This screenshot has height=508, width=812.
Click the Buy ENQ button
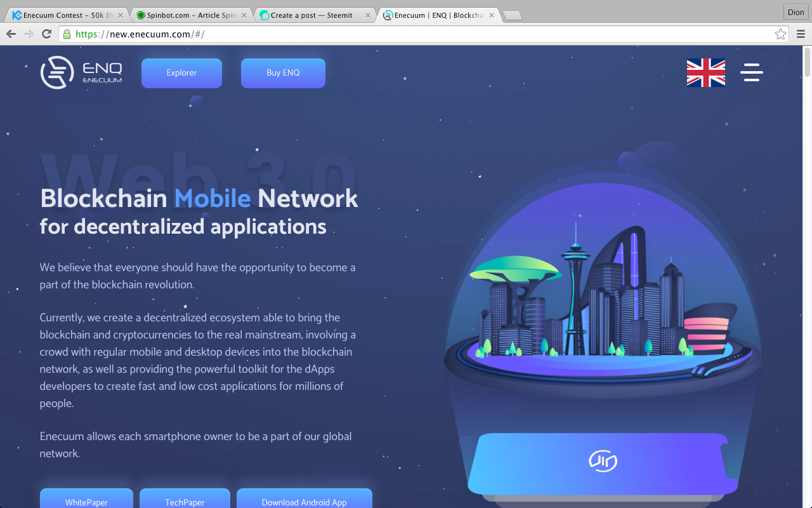[283, 73]
